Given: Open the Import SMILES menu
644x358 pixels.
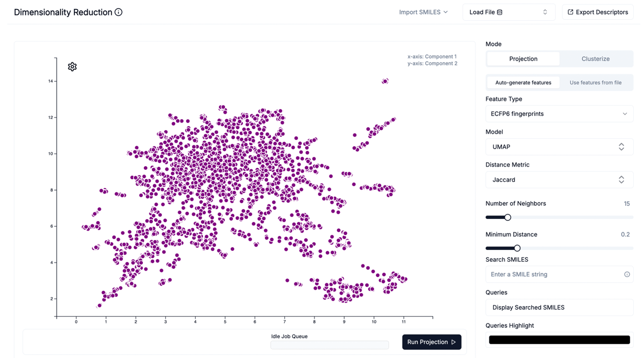Looking at the screenshot, I should click(421, 12).
